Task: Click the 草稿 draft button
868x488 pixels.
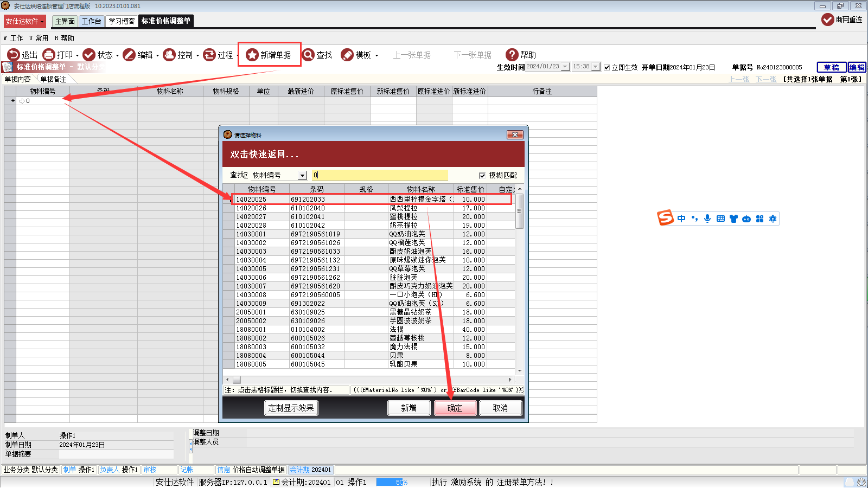Action: (831, 67)
